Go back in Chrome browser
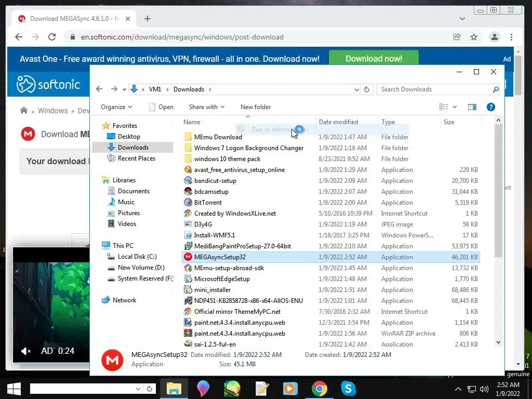 pos(19,37)
